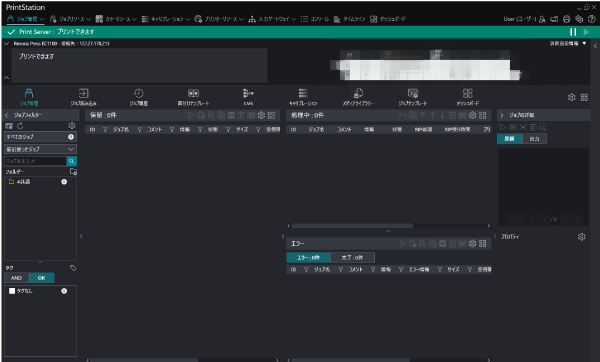Click the tag icon next to タグ

(x=73, y=268)
